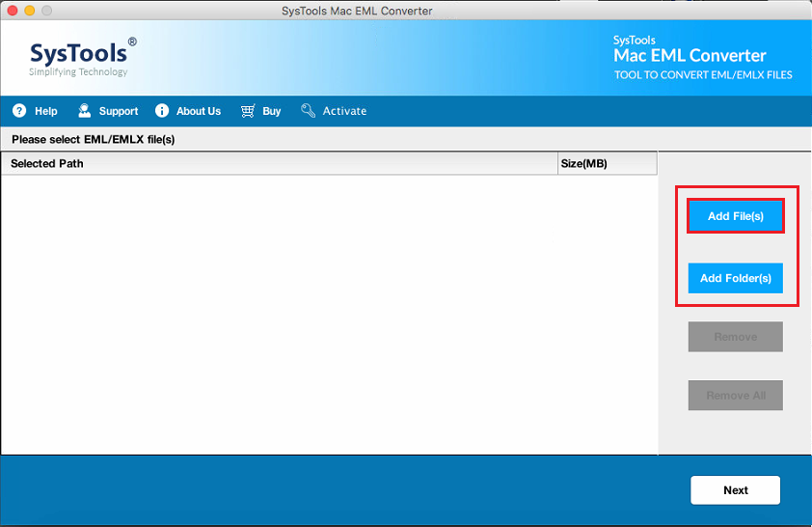Minimize the window with the yellow button
812x527 pixels.
click(x=30, y=10)
